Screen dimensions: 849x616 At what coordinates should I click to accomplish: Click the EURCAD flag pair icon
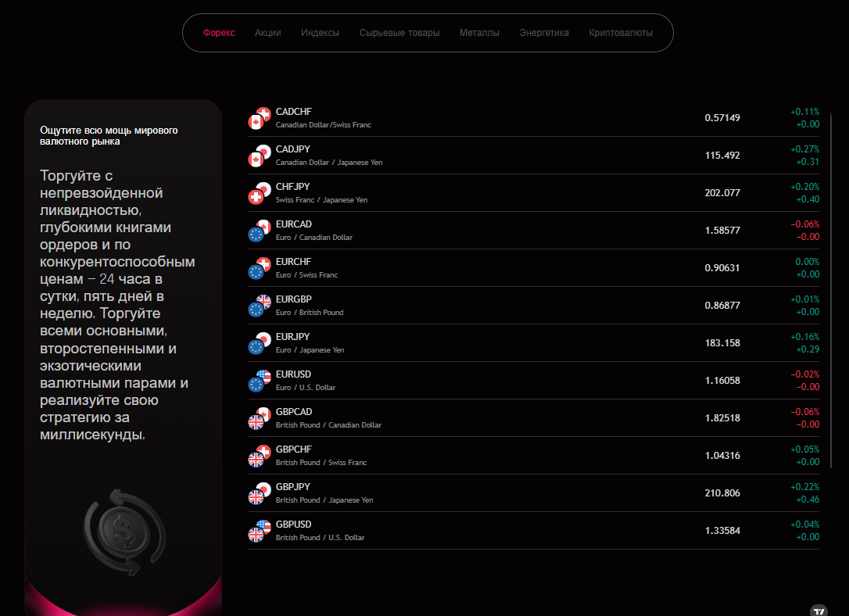point(260,231)
